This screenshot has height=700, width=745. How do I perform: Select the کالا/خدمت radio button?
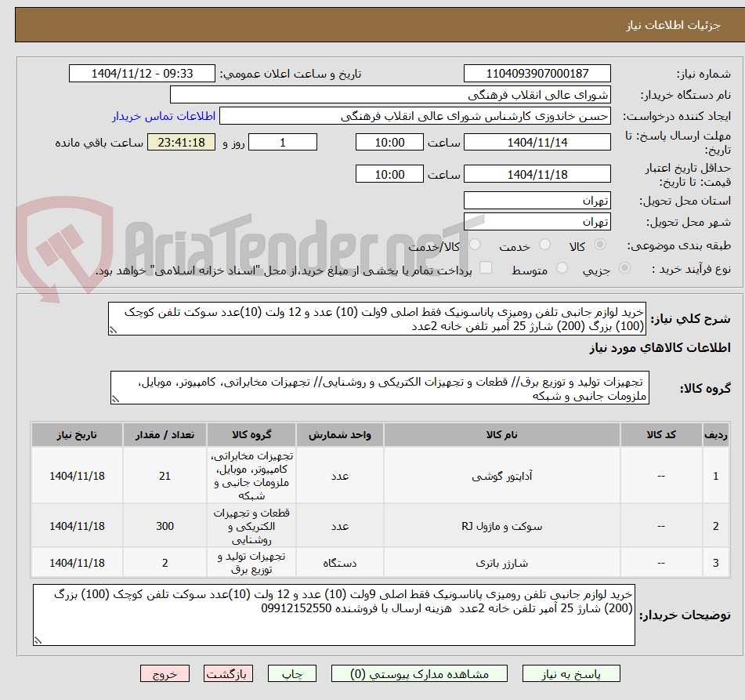click(x=475, y=245)
